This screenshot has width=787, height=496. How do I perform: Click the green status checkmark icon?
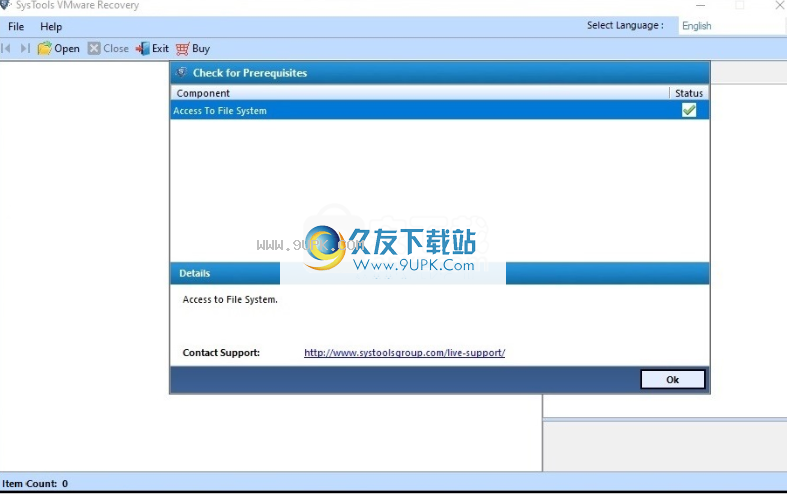pyautogui.click(x=689, y=110)
